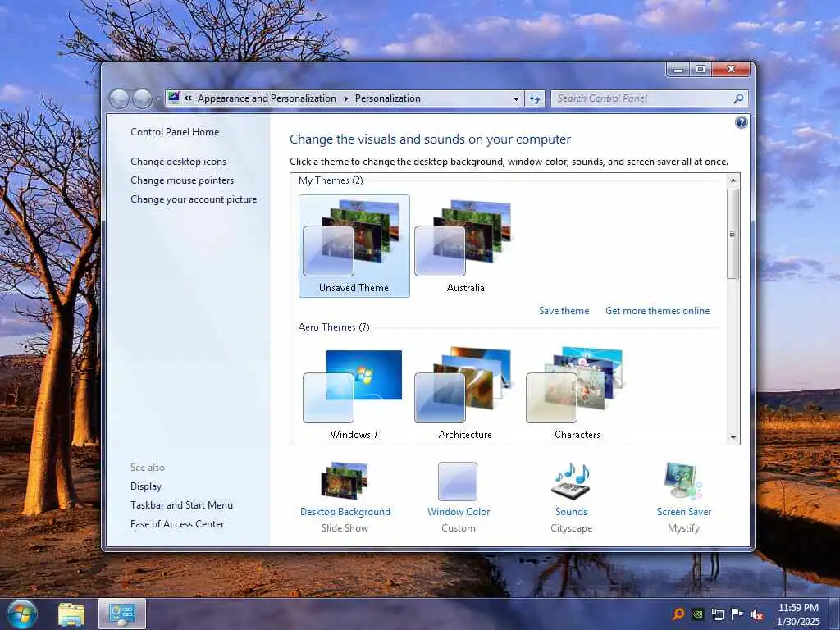Maximize the Personalization window

coord(701,69)
